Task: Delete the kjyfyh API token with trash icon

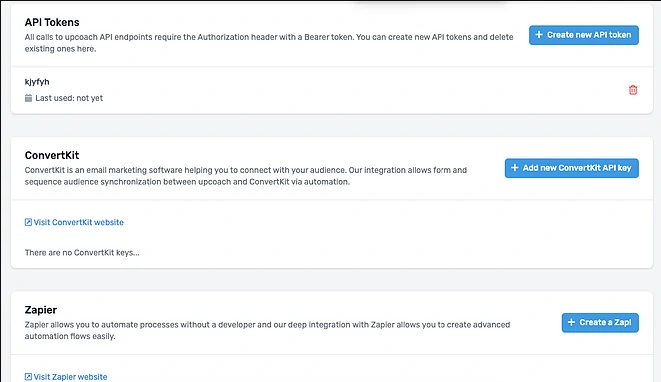Action: [x=633, y=90]
